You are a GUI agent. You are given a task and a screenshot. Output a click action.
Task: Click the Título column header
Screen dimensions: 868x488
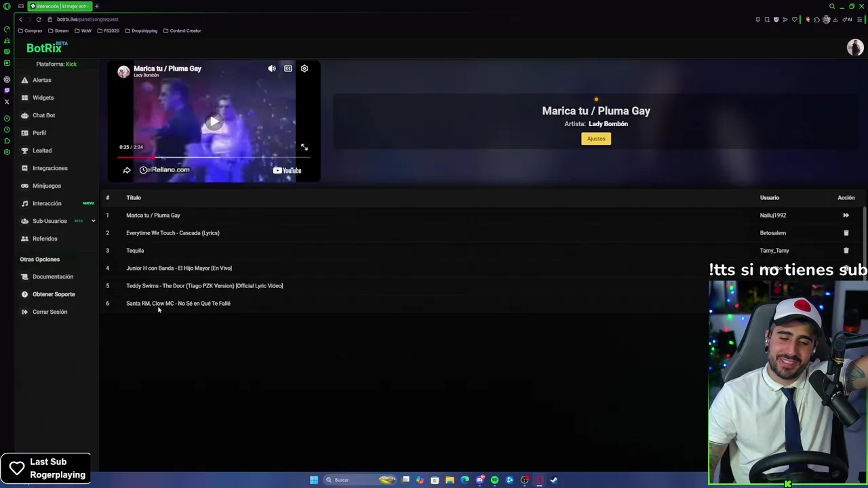(x=134, y=198)
